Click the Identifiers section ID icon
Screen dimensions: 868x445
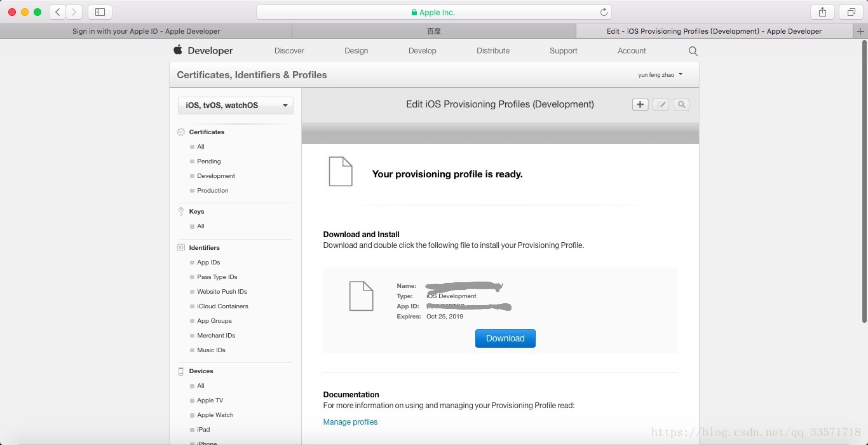click(181, 248)
